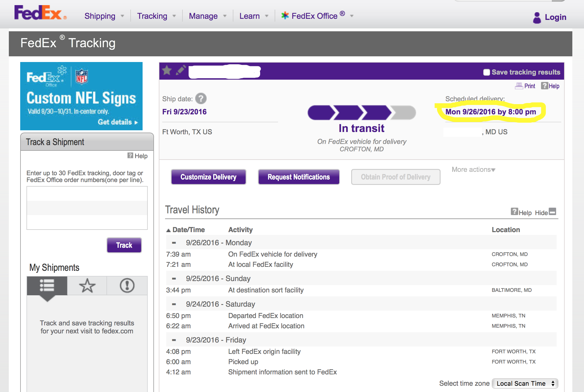Sort by Date/Time using the triangle arrow
The height and width of the screenshot is (392, 584).
click(x=168, y=230)
